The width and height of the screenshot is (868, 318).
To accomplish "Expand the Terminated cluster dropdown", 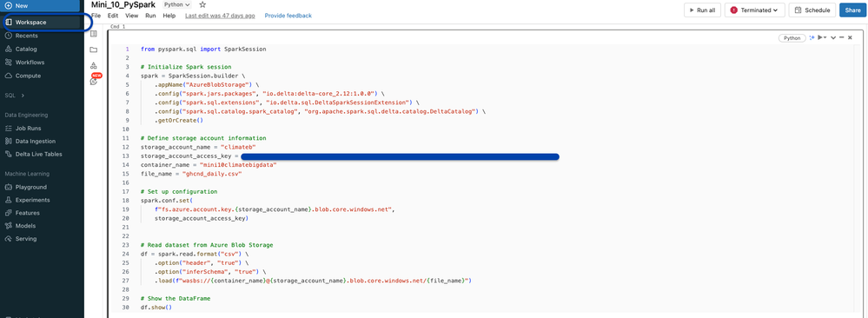I will (x=754, y=10).
